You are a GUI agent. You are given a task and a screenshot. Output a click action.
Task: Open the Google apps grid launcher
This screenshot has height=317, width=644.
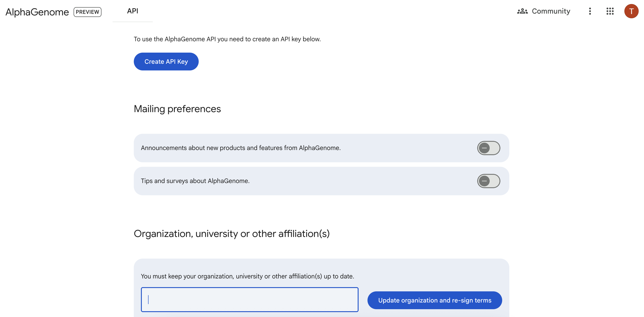tap(610, 11)
